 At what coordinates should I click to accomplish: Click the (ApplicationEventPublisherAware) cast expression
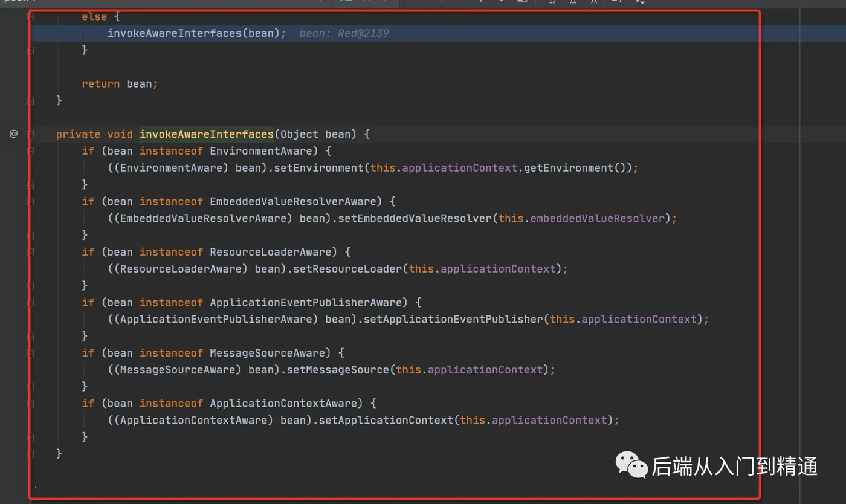(216, 319)
